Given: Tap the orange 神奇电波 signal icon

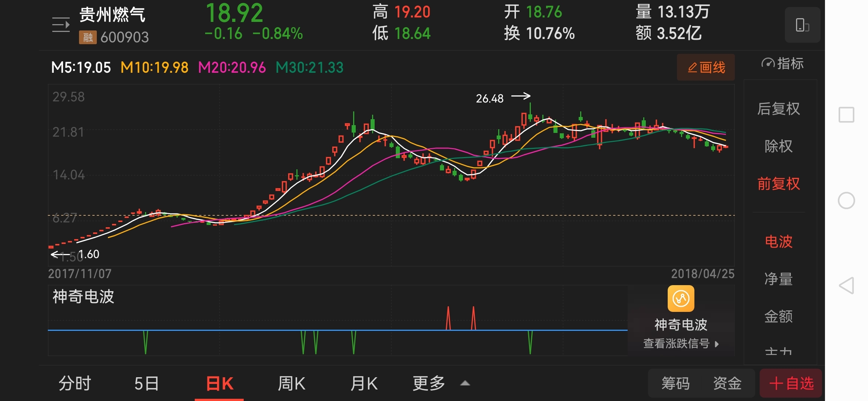Looking at the screenshot, I should [681, 299].
